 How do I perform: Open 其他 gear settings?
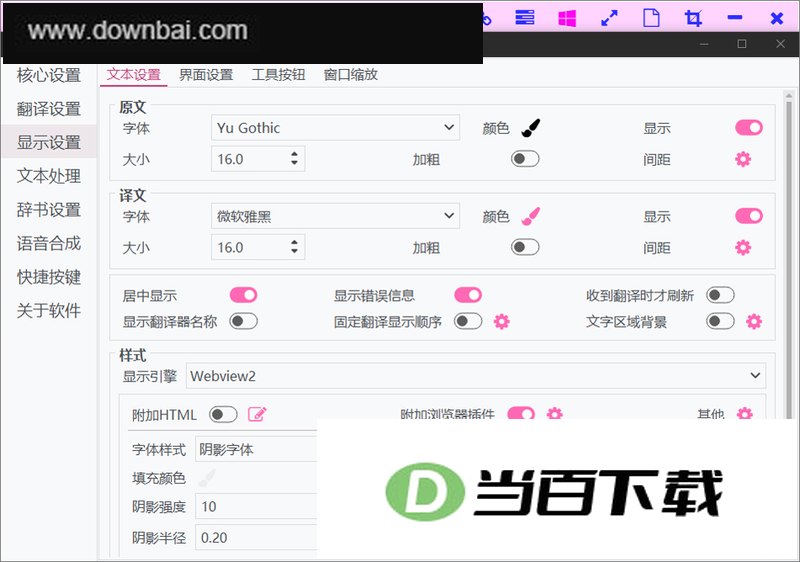[x=745, y=413]
